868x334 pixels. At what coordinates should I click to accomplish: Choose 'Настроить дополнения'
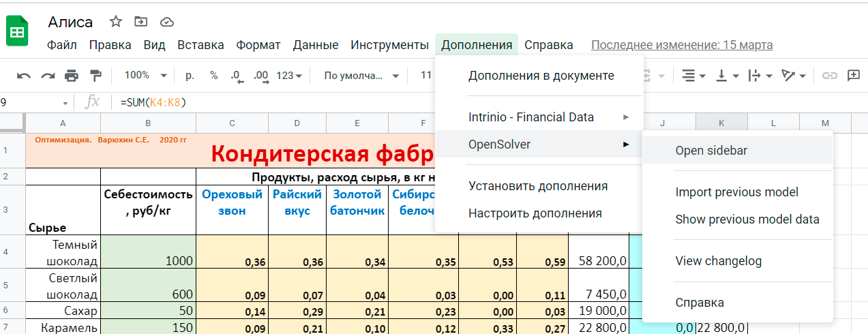click(x=539, y=213)
